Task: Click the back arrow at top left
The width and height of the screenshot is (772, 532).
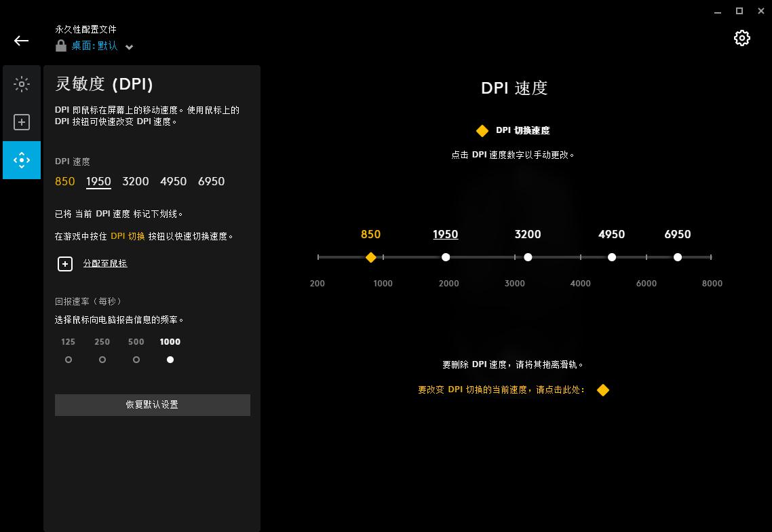Action: tap(21, 41)
